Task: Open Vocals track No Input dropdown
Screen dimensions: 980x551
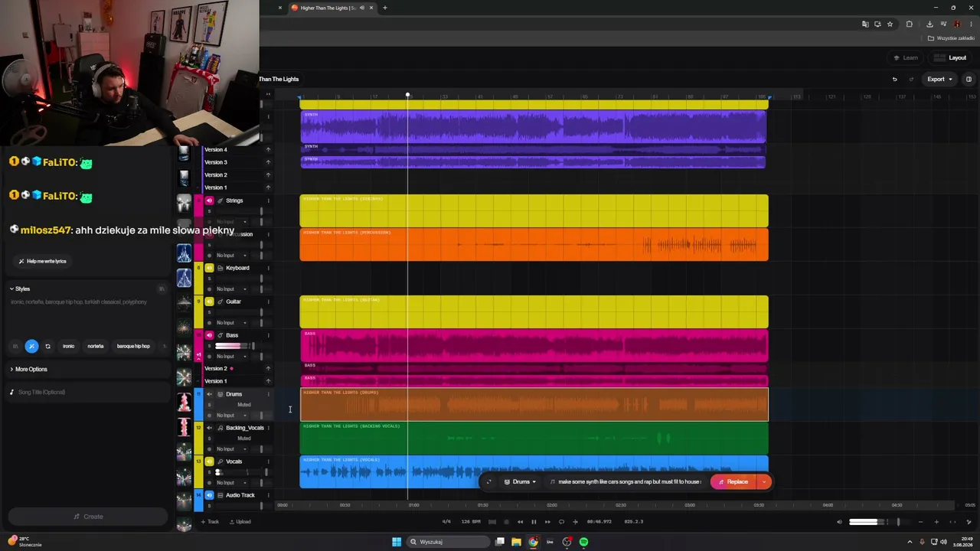Action: 231,483
